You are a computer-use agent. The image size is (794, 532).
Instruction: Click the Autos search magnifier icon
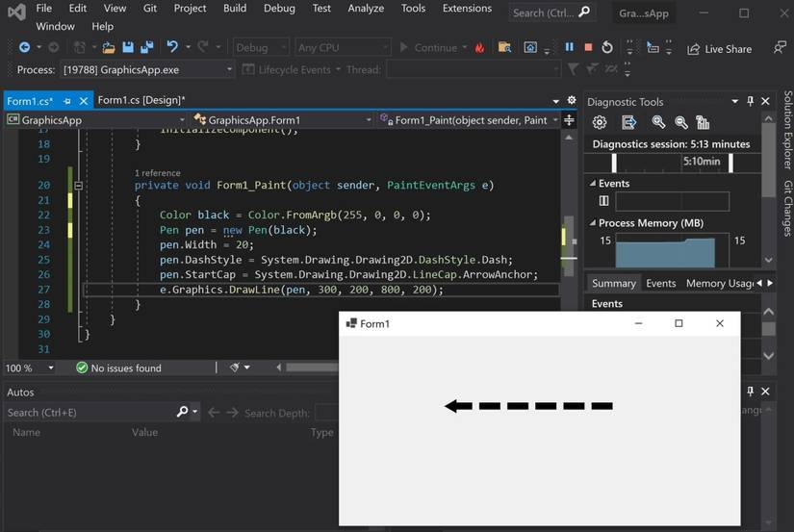tap(182, 412)
